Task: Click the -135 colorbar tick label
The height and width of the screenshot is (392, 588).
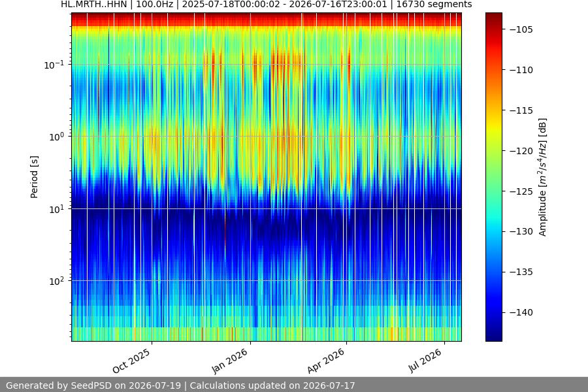Action: pos(521,272)
